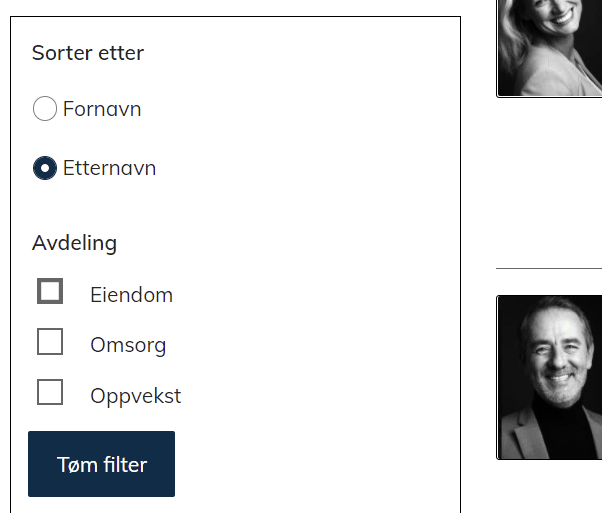Click the Sorter etter heading
This screenshot has height=513, width=602.
point(88,53)
